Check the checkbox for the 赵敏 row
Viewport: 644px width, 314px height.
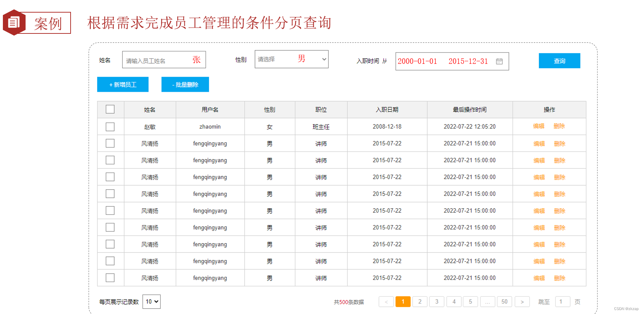coord(110,127)
